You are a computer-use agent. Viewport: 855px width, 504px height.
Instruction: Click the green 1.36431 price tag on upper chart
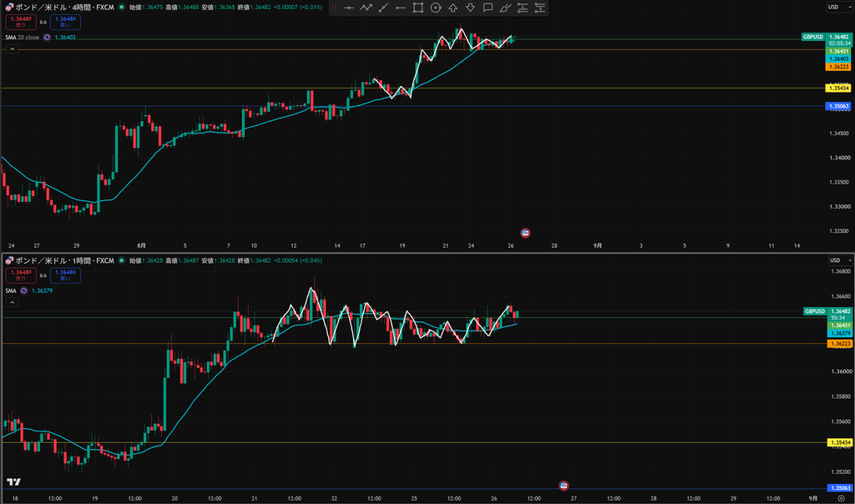[838, 51]
